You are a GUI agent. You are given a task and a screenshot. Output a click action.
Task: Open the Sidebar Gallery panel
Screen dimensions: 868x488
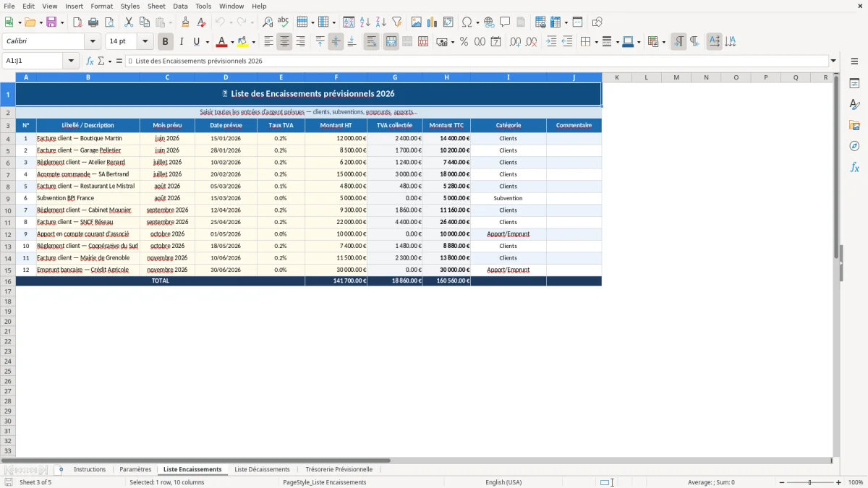click(854, 125)
